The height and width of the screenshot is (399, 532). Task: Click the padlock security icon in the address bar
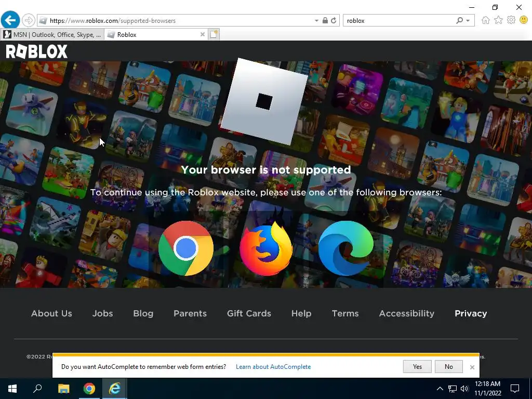point(325,20)
